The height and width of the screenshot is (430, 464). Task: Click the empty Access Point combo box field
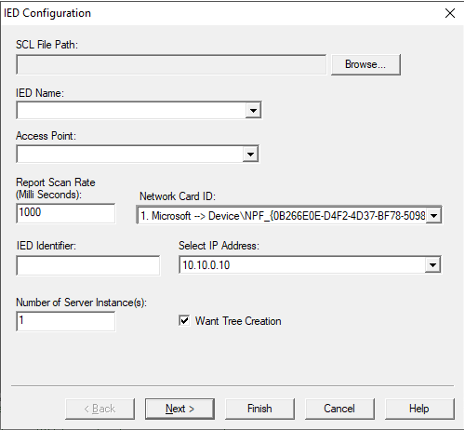pyautogui.click(x=130, y=154)
